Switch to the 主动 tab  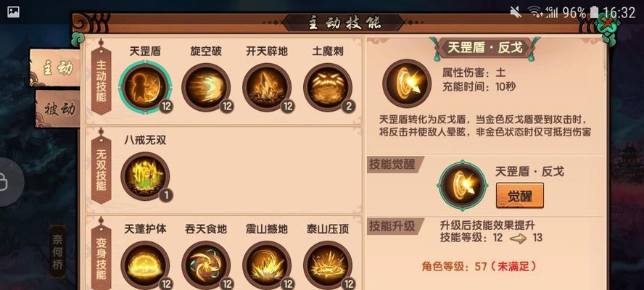click(55, 67)
